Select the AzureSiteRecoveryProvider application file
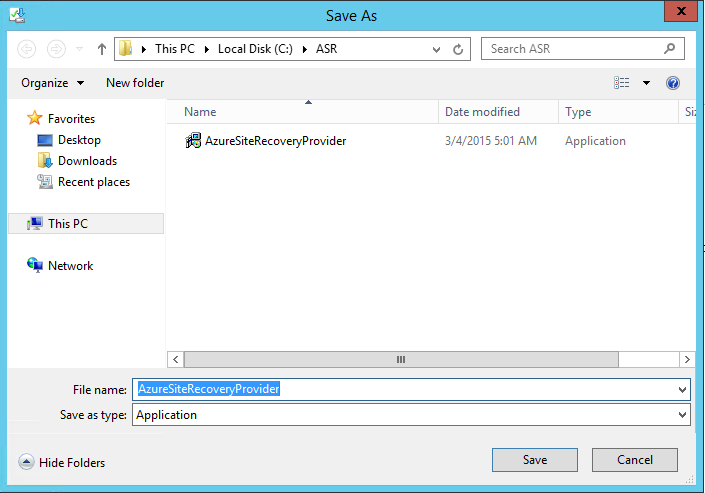 coord(275,141)
